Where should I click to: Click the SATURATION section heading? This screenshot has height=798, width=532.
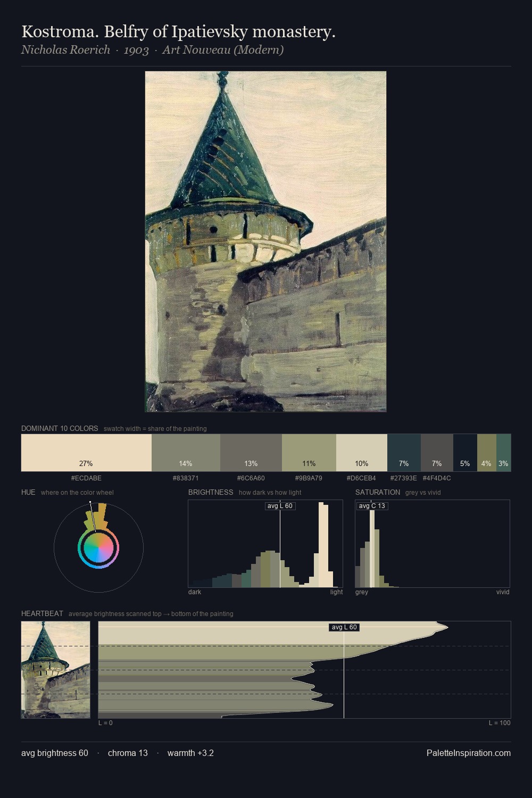pyautogui.click(x=378, y=492)
